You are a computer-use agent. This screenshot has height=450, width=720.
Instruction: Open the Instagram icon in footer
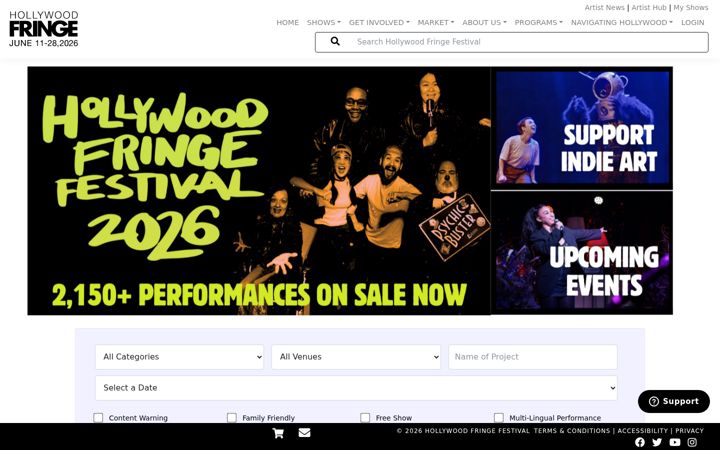[692, 442]
